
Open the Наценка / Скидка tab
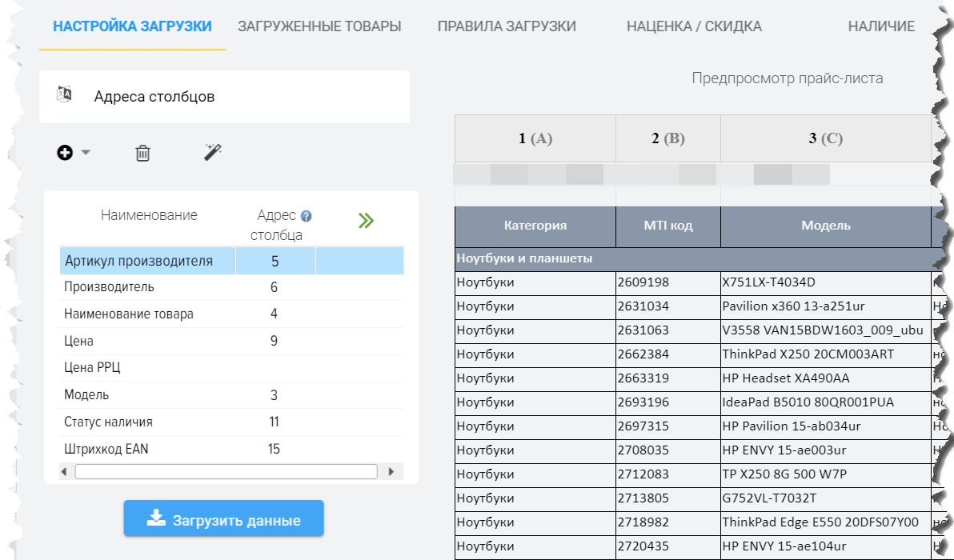click(x=694, y=26)
